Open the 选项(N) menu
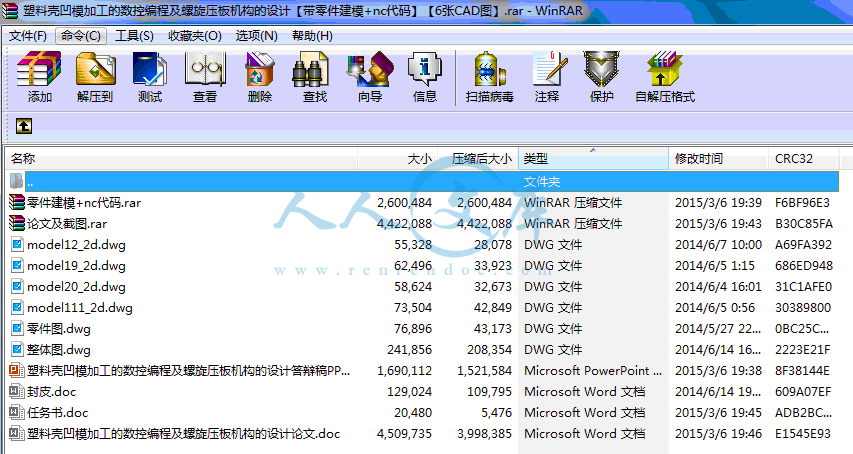This screenshot has height=454, width=853. (256, 36)
